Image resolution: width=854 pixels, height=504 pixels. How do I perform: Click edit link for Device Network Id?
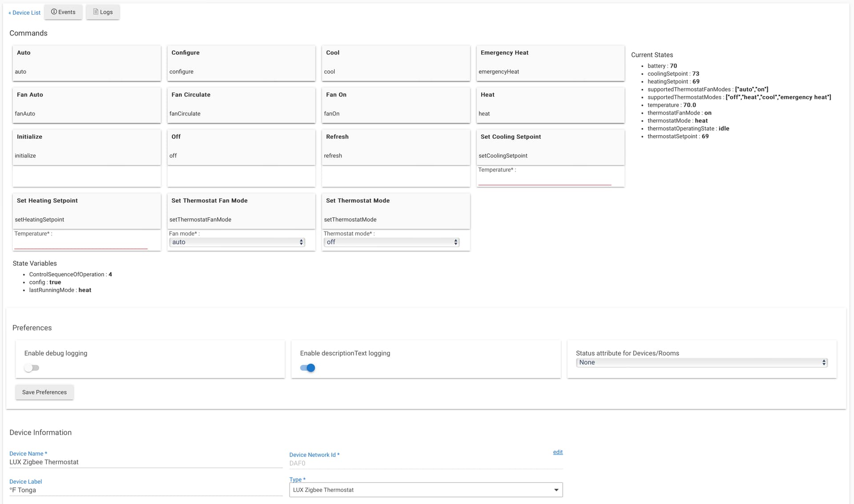558,452
